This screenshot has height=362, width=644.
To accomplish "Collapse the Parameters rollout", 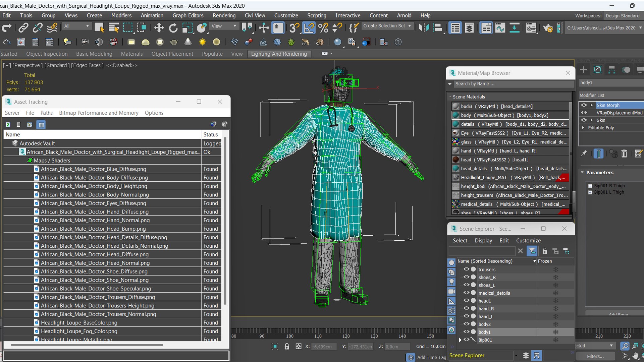I will (583, 172).
